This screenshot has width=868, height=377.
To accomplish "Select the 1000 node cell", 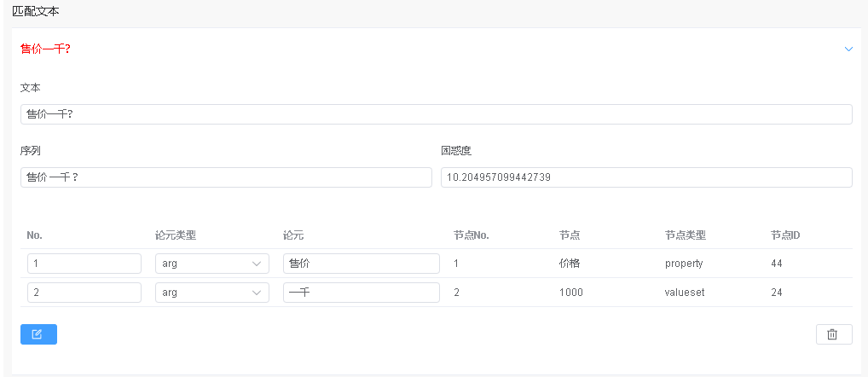I will (x=571, y=293).
